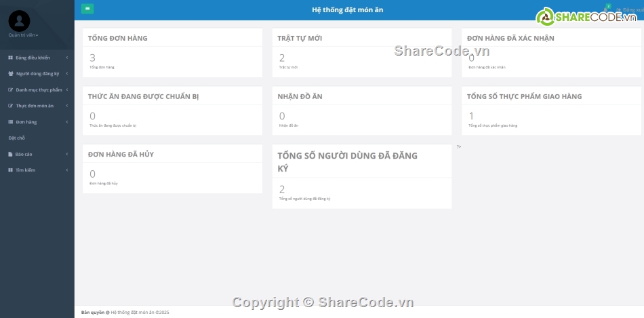This screenshot has height=318, width=644.
Task: Click the Người dùng đăng ký users icon
Action: (x=10, y=74)
